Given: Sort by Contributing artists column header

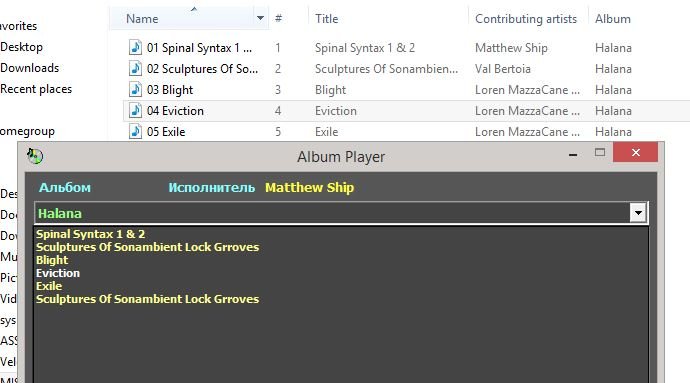Looking at the screenshot, I should tap(526, 19).
